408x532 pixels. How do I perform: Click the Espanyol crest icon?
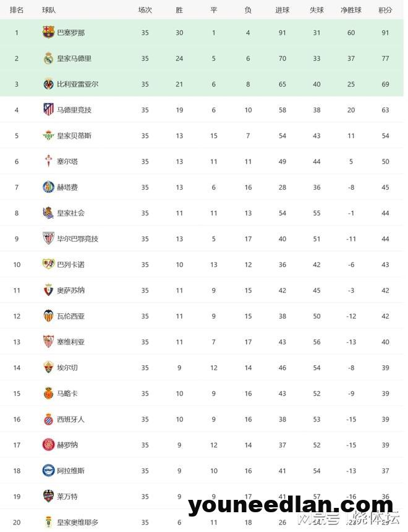click(x=48, y=419)
